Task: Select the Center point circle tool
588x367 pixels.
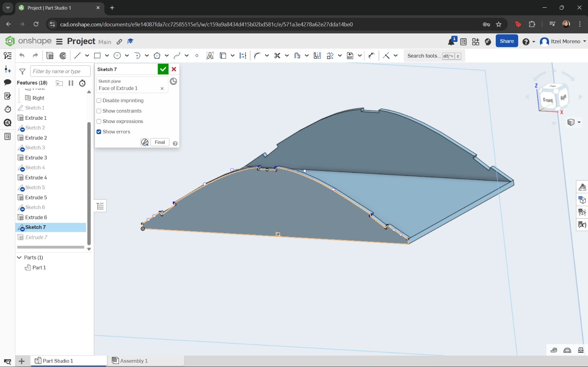Action: [117, 55]
